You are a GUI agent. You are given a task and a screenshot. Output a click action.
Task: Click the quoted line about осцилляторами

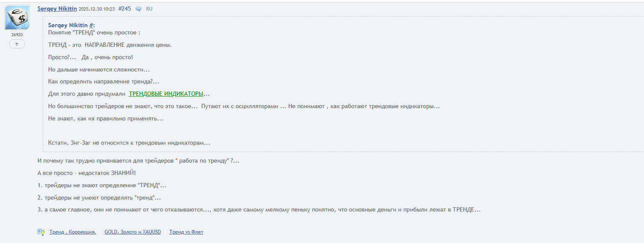[x=244, y=106]
